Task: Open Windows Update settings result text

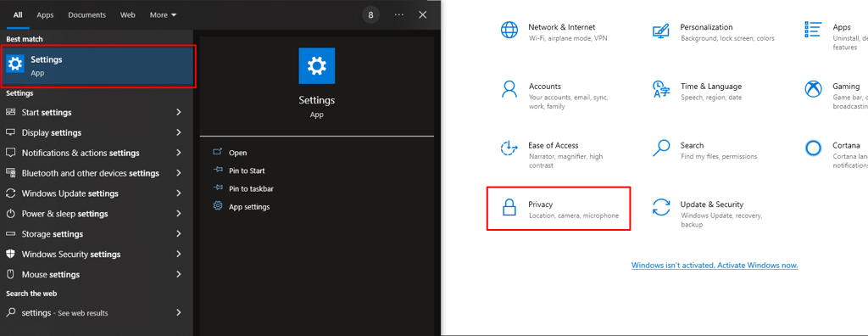Action: tap(70, 193)
